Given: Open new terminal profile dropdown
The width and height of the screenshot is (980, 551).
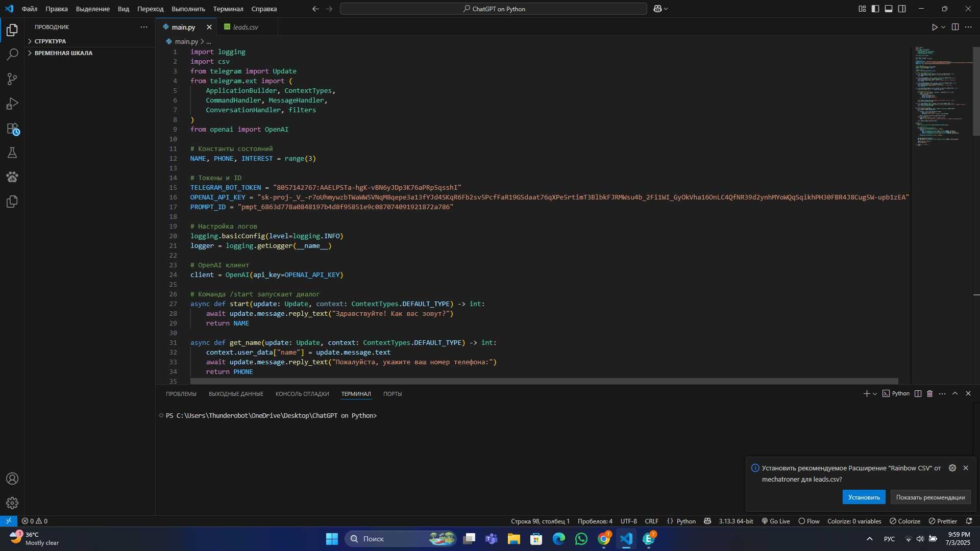Looking at the screenshot, I should 875,393.
